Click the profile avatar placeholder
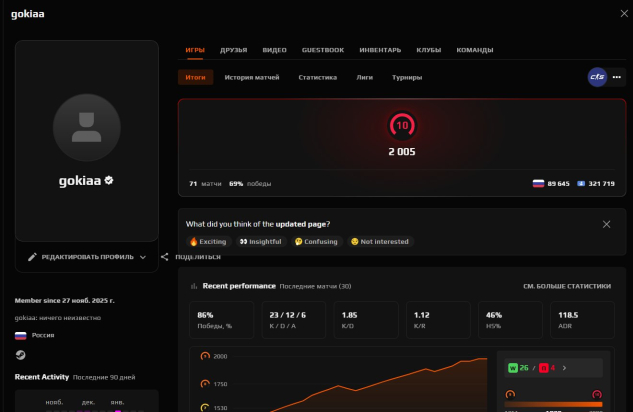The height and width of the screenshot is (412, 633). 86,123
